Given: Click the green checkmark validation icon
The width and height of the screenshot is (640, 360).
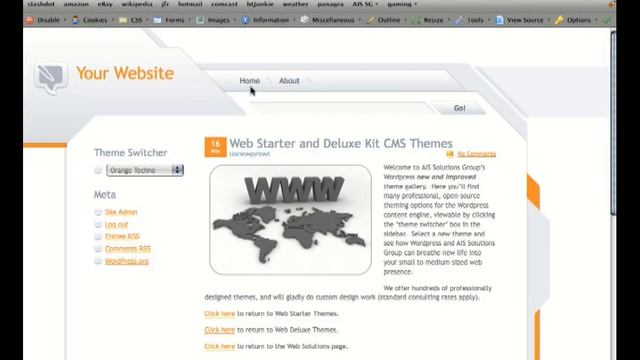Looking at the screenshot, I should (x=607, y=20).
